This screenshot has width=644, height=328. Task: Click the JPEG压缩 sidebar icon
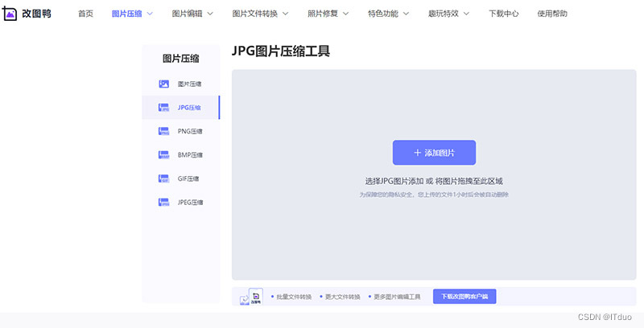pyautogui.click(x=164, y=203)
